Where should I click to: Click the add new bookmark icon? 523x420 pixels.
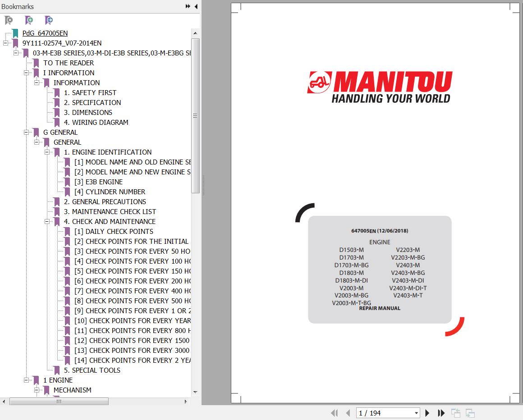[x=29, y=20]
